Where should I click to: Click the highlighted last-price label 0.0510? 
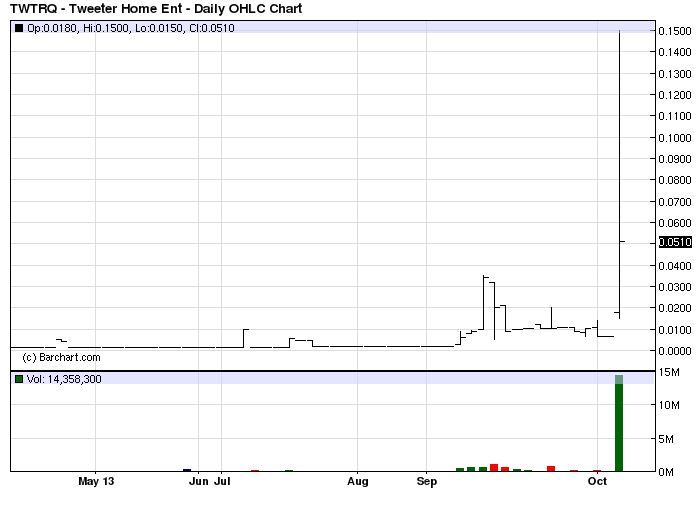[x=675, y=242]
